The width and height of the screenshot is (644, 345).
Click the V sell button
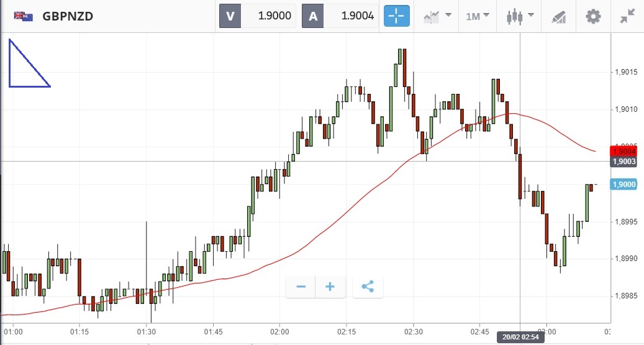[x=229, y=16]
